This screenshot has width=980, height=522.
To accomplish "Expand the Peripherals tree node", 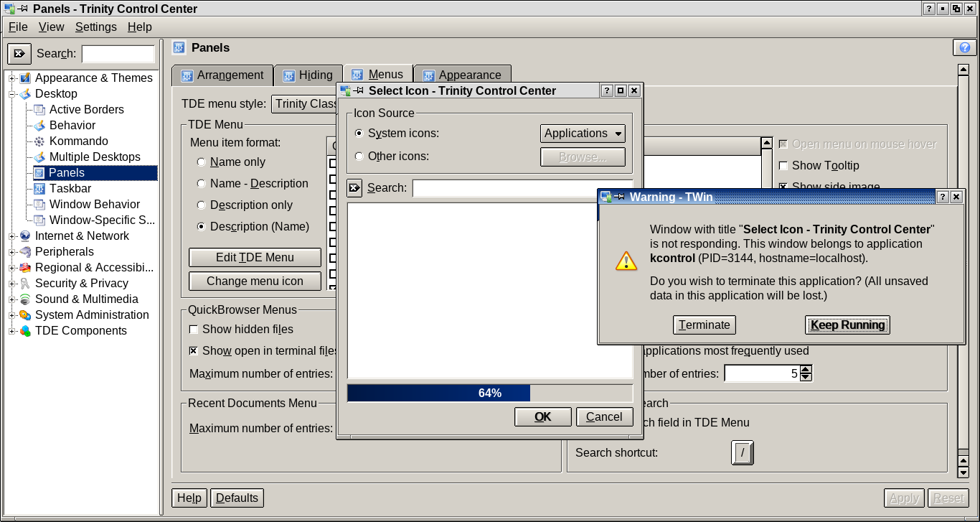I will coord(11,251).
